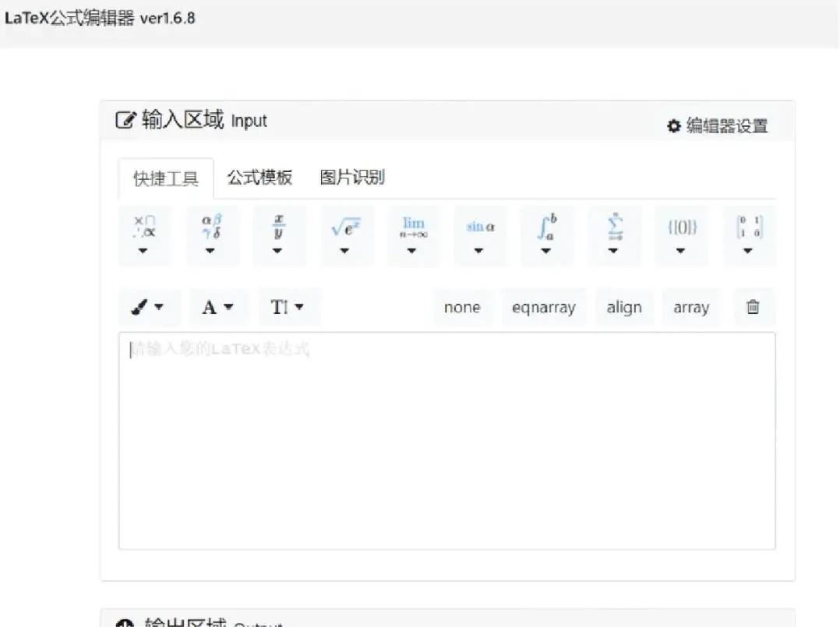Open the limit symbol tool
Viewport: 840px width, 627px height.
click(x=413, y=226)
